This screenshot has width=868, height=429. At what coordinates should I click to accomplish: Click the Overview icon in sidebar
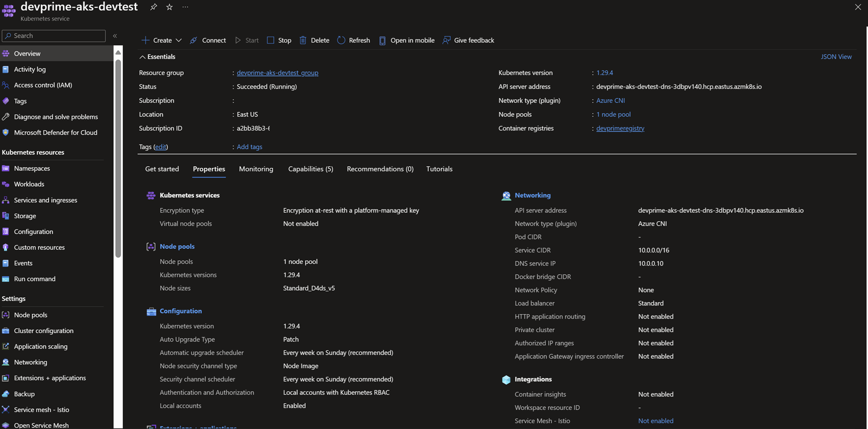coord(6,53)
